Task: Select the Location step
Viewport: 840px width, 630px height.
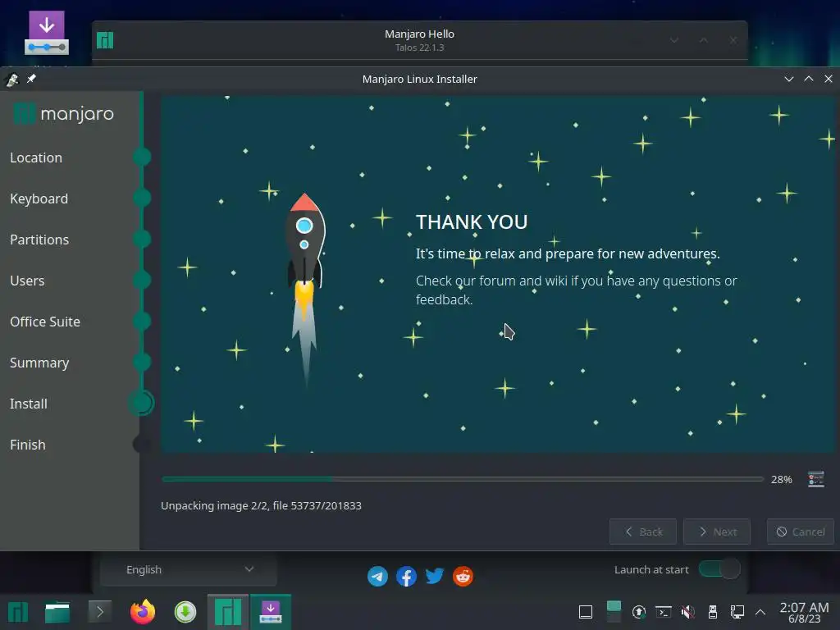Action: [36, 157]
